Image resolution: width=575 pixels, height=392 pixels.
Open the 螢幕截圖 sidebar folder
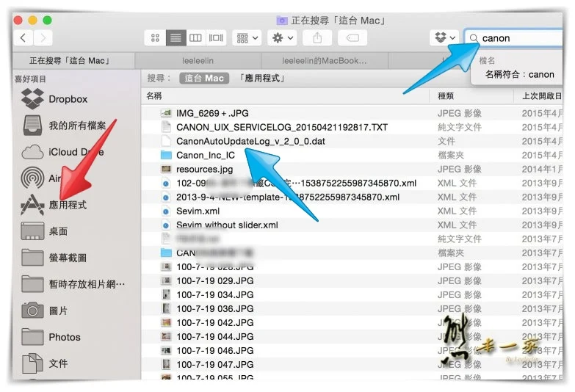(54, 258)
